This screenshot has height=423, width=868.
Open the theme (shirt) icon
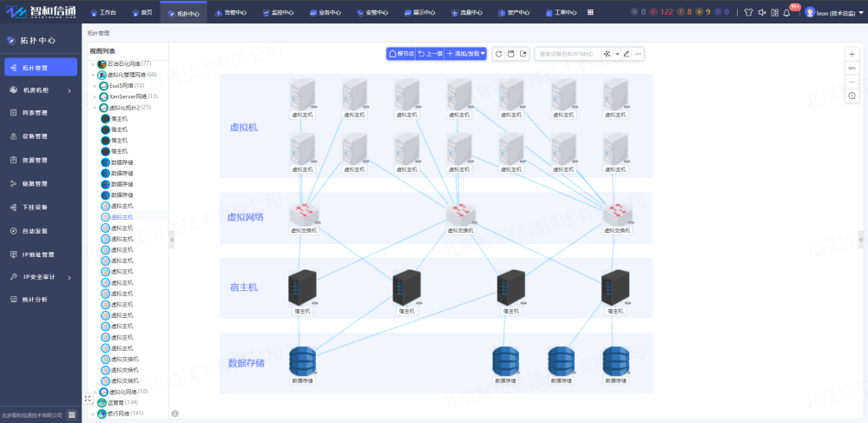(748, 12)
